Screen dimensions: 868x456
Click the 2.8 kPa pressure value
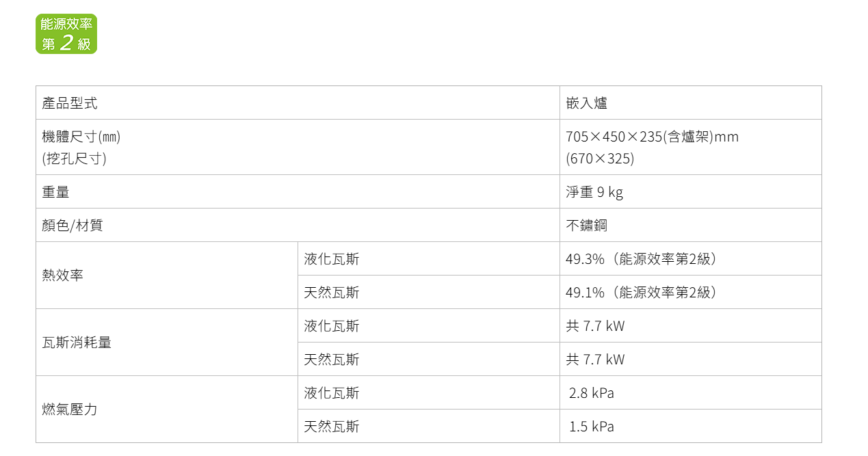[592, 393]
